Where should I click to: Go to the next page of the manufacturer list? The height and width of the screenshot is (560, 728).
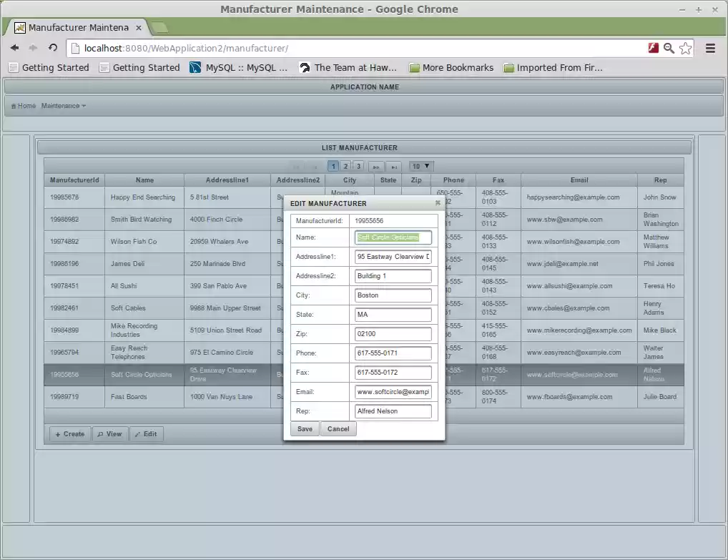click(376, 167)
